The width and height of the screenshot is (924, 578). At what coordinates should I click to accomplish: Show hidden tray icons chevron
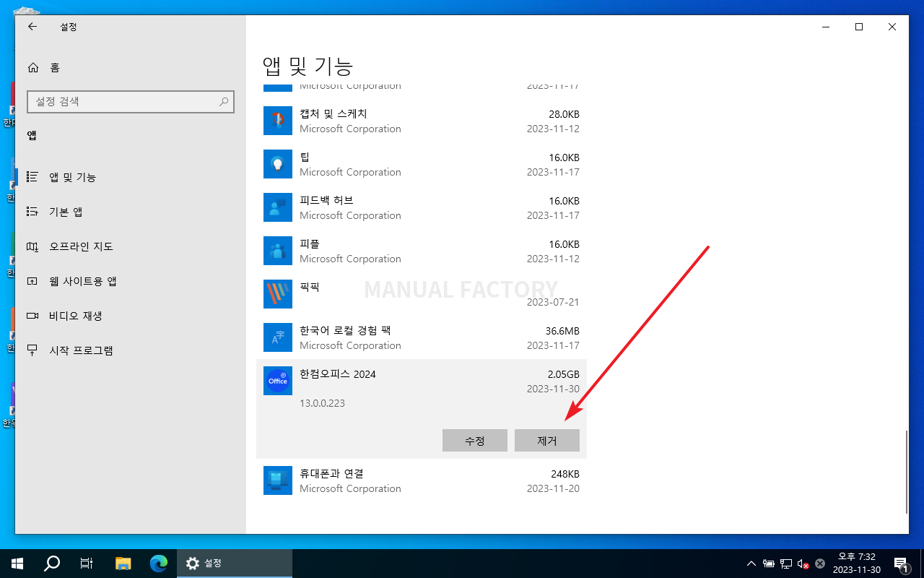point(751,564)
